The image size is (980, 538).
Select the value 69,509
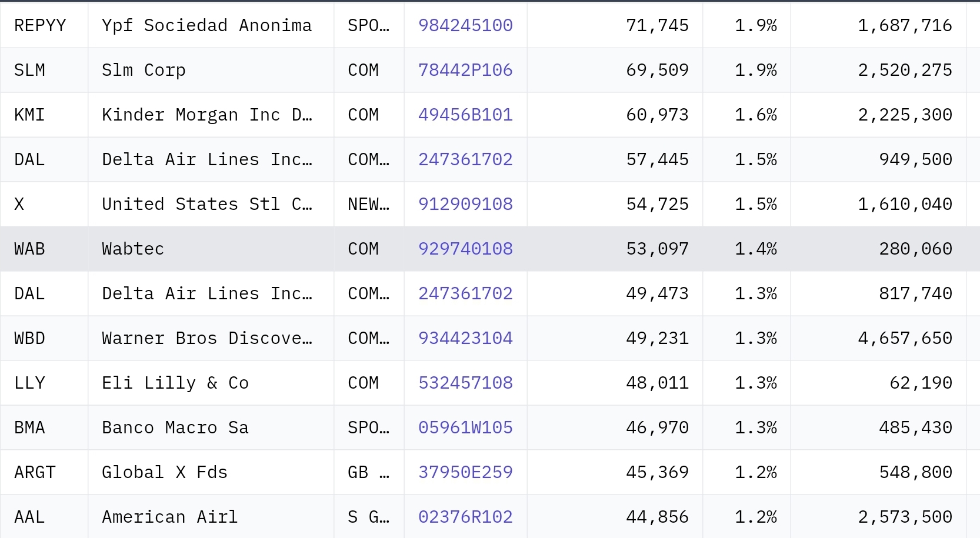click(x=657, y=70)
